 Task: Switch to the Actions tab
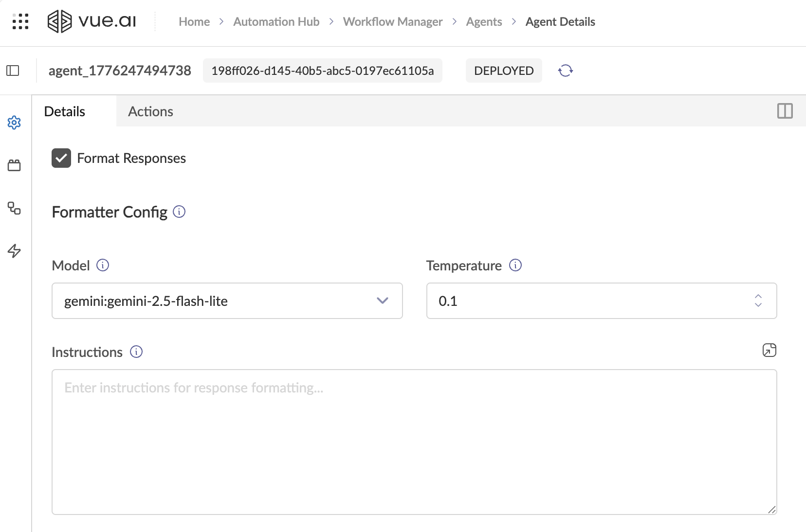150,111
